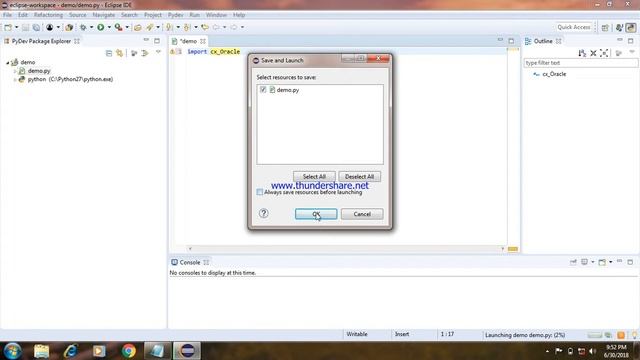Click the Eclipse taskbar icon

(187, 351)
